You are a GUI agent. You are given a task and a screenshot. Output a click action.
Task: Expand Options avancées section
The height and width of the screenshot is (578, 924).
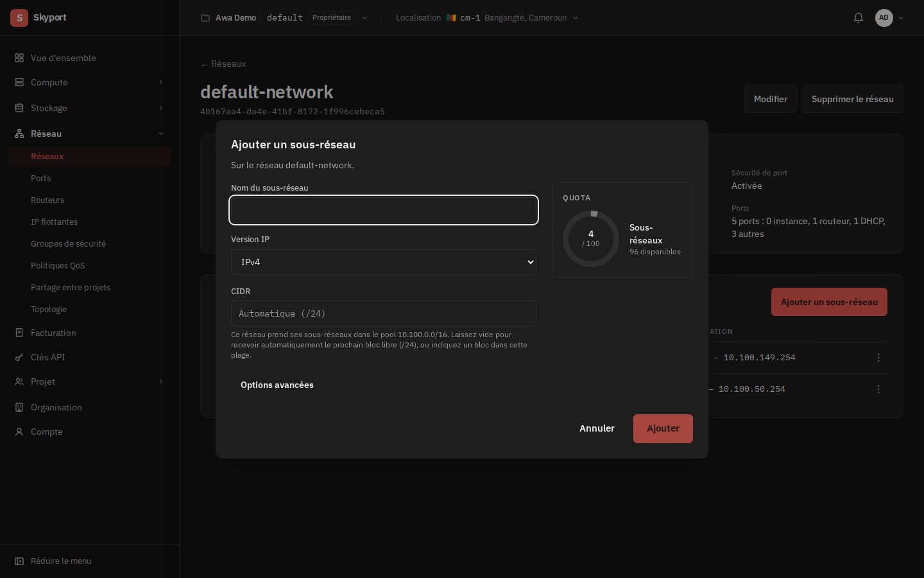click(x=277, y=385)
